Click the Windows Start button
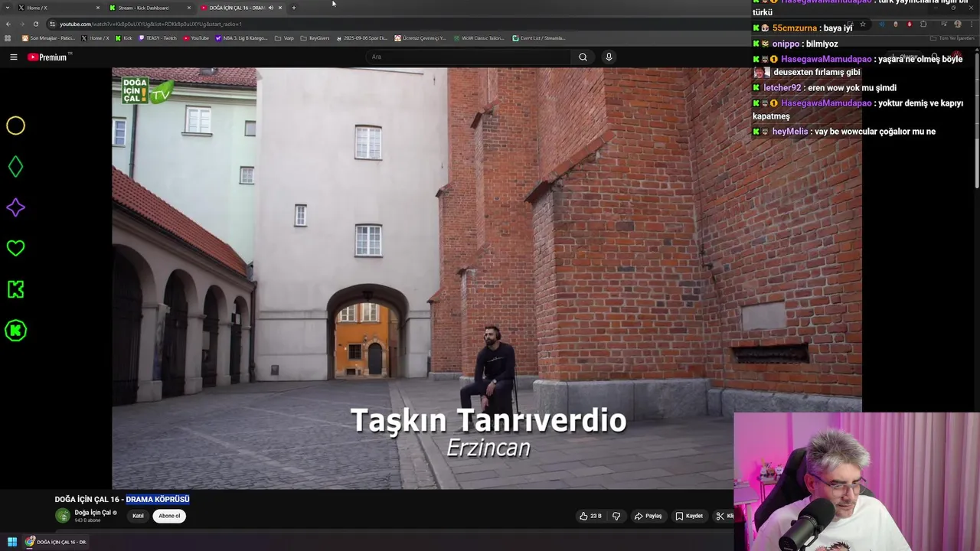The image size is (980, 551). [x=12, y=542]
